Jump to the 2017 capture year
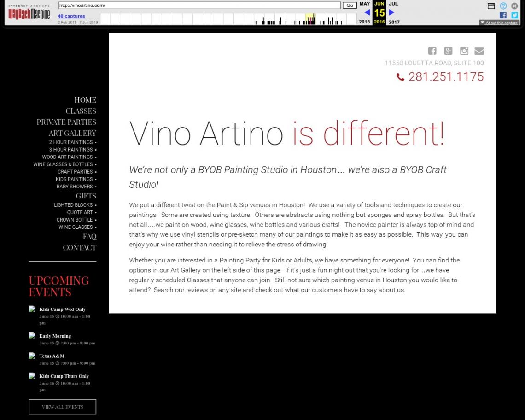 tap(394, 22)
